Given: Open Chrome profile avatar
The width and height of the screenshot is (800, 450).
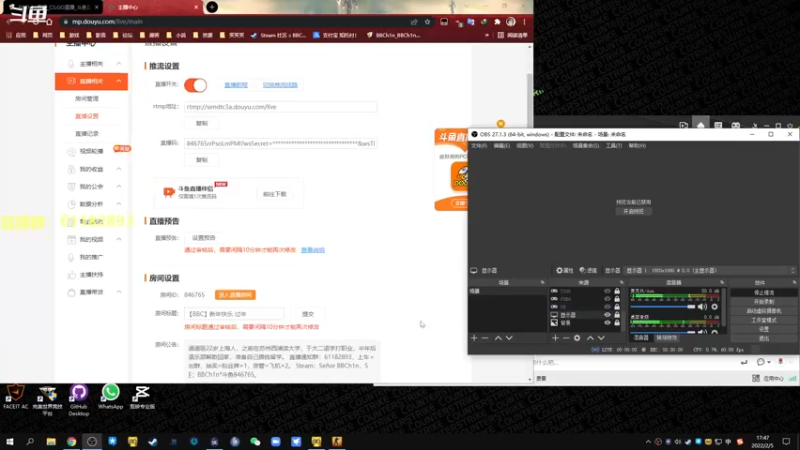Looking at the screenshot, I should click(511, 22).
